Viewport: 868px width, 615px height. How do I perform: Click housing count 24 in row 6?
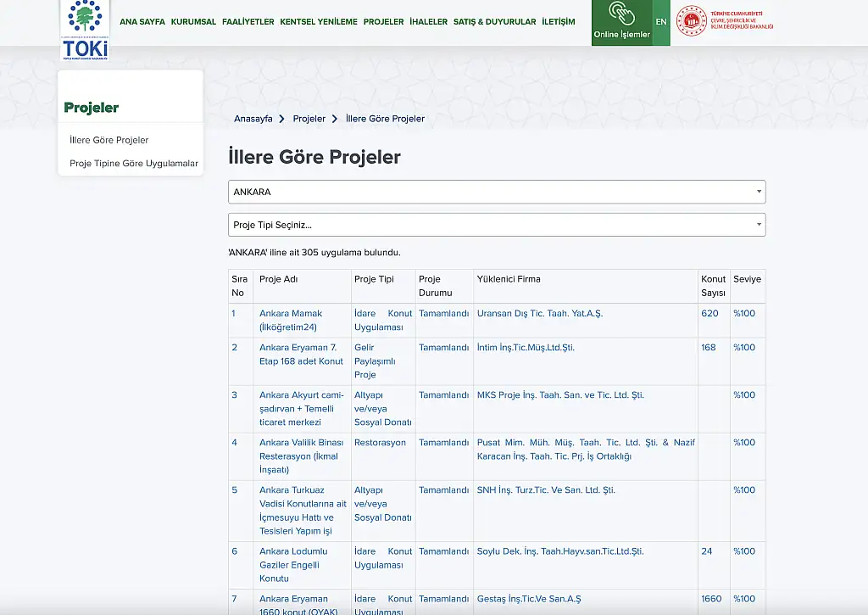(707, 551)
